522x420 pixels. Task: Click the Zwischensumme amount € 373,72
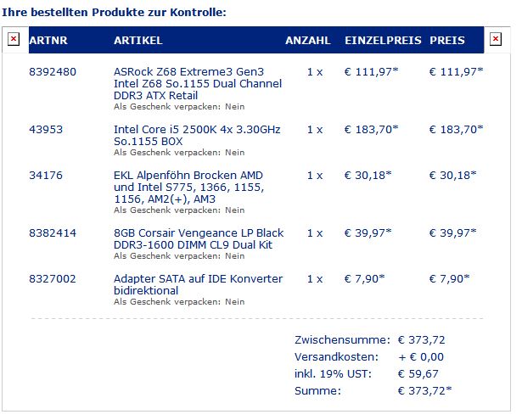(422, 340)
